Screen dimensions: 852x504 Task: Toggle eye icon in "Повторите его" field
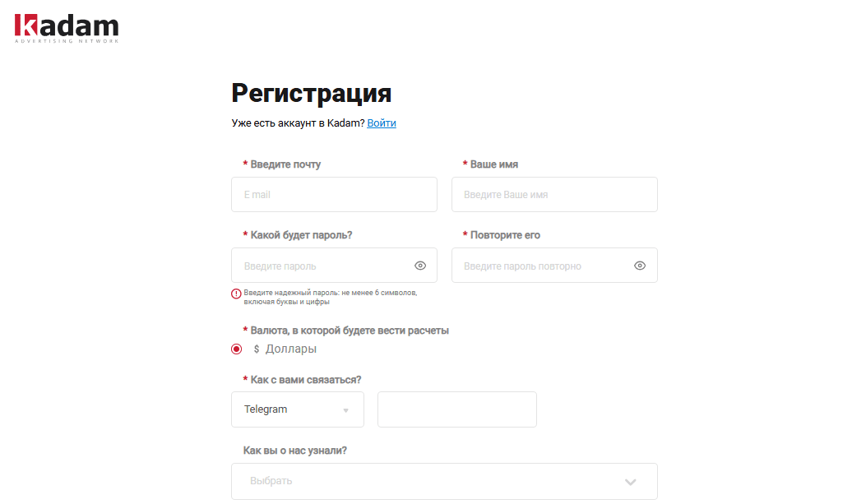[640, 266]
